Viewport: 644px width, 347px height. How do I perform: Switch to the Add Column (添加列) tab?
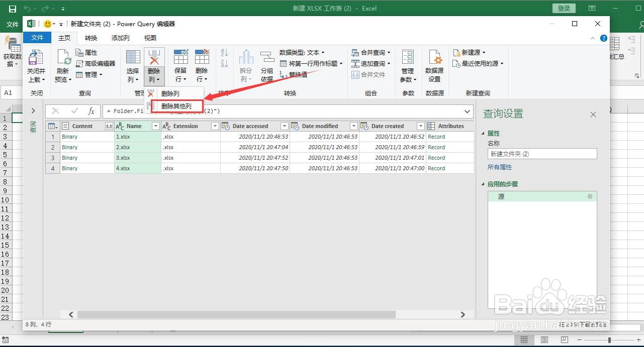point(120,38)
